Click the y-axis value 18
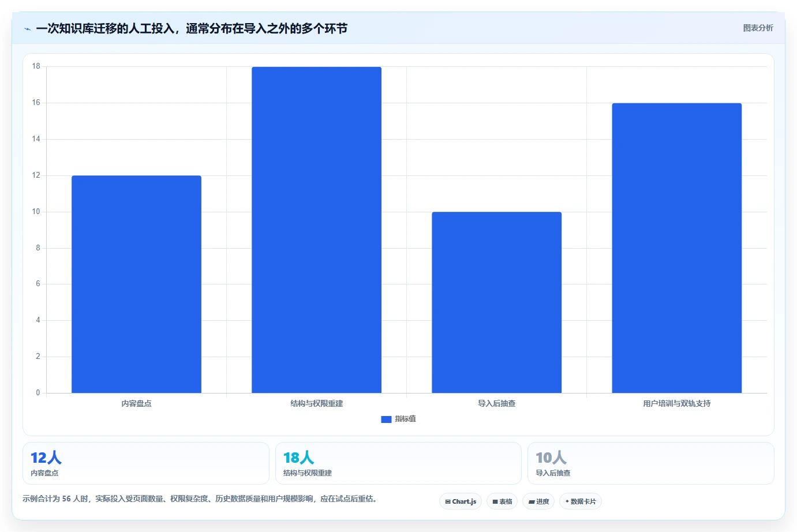Screen dimensions: 797x532 (36, 66)
